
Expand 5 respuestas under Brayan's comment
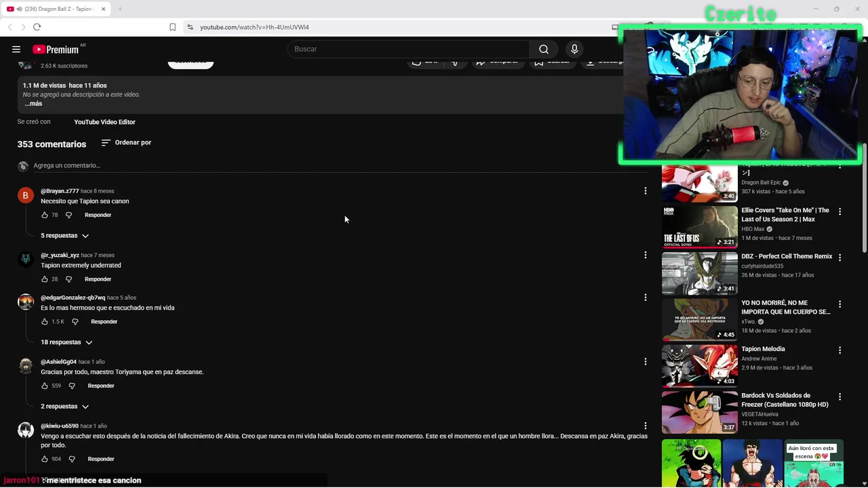click(x=64, y=236)
